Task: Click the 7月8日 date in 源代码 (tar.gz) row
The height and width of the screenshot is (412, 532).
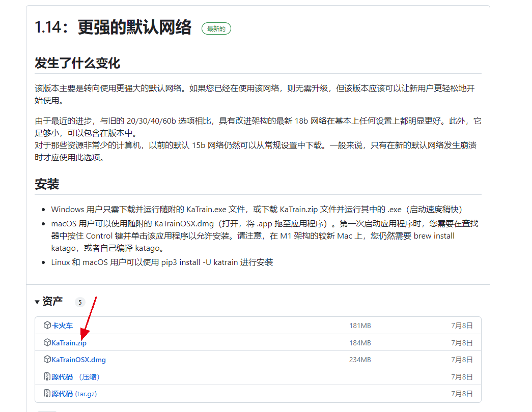Action: [462, 394]
